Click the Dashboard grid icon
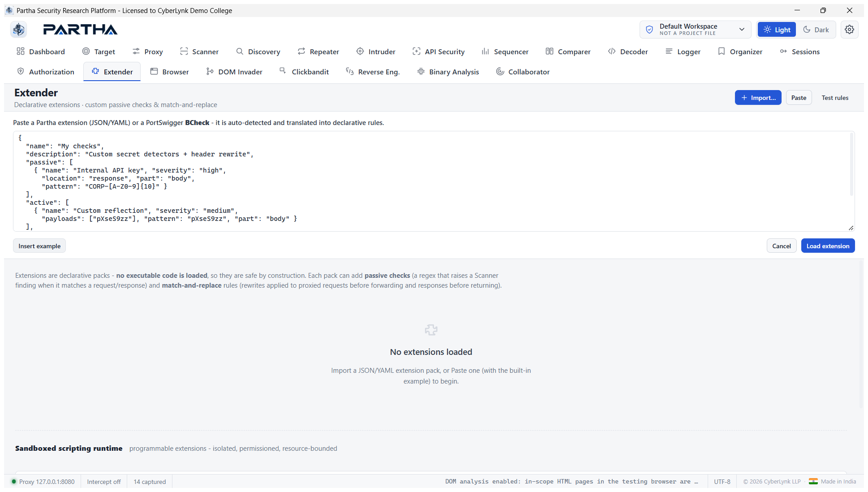868x492 pixels. [21, 51]
